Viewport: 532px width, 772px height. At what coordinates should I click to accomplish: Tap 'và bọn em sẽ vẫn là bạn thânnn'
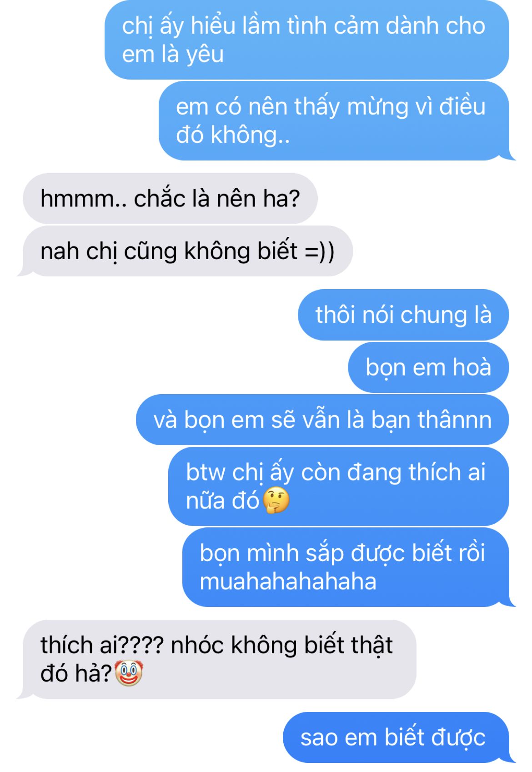click(322, 419)
